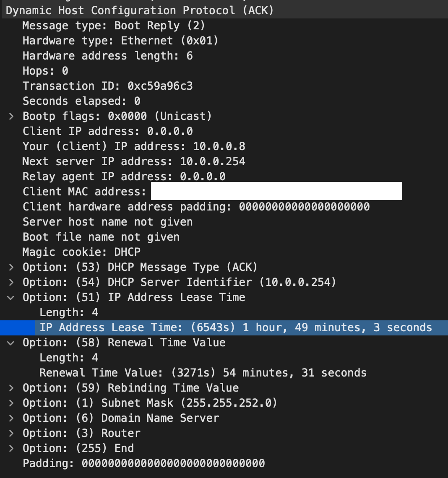Select the Transaction ID field
This screenshot has width=448, height=478.
point(107,86)
